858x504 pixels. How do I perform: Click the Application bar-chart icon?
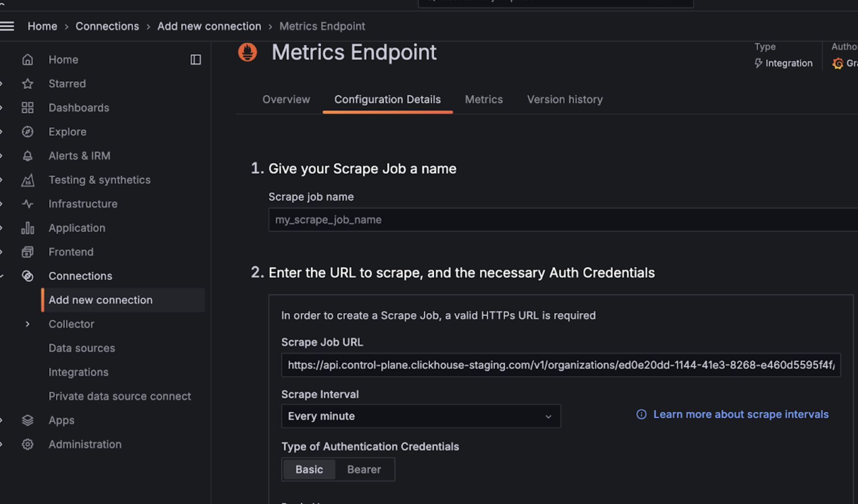point(27,227)
